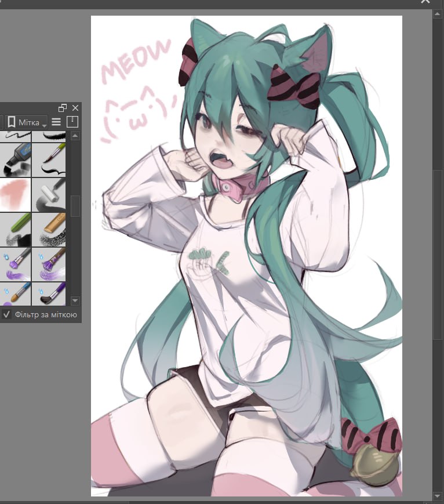Click the brush list scrollbar handle

click(75, 206)
